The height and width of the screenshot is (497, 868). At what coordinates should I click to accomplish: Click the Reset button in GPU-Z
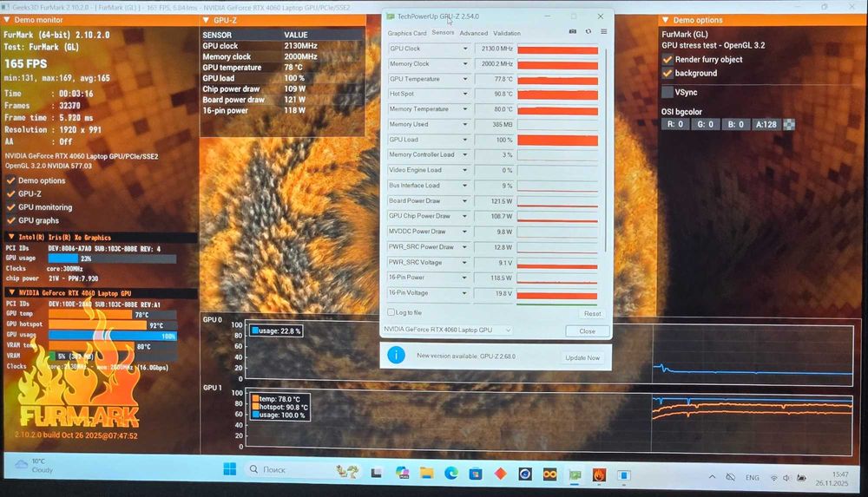coord(592,313)
